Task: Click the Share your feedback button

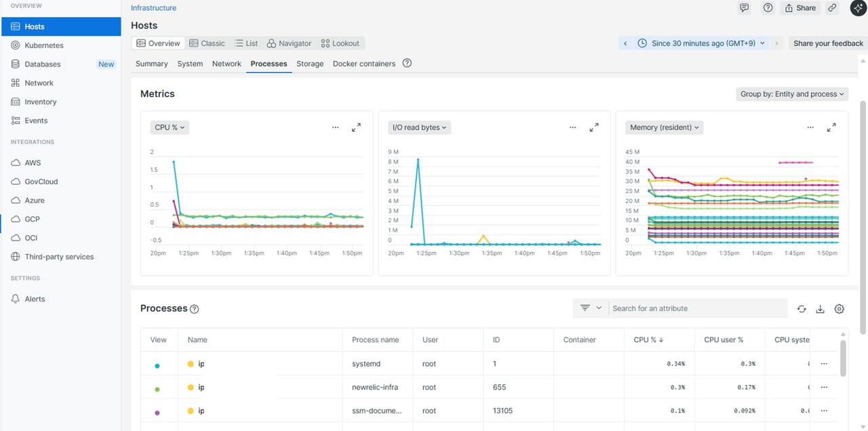Action: [x=828, y=43]
